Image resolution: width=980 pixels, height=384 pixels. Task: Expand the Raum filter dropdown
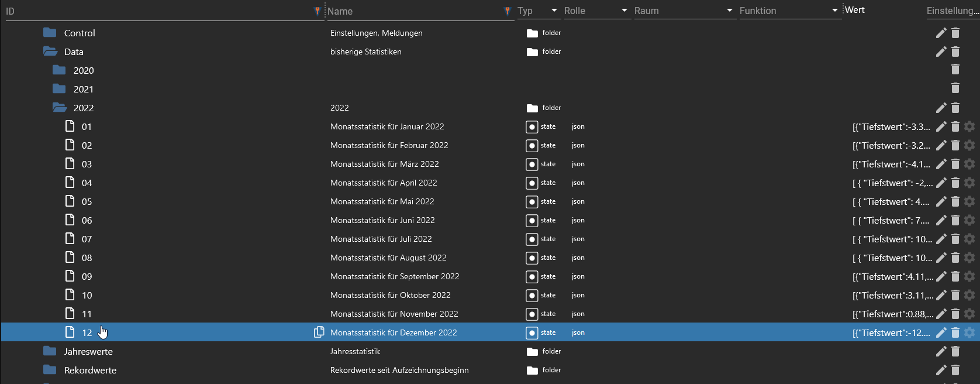pyautogui.click(x=729, y=11)
